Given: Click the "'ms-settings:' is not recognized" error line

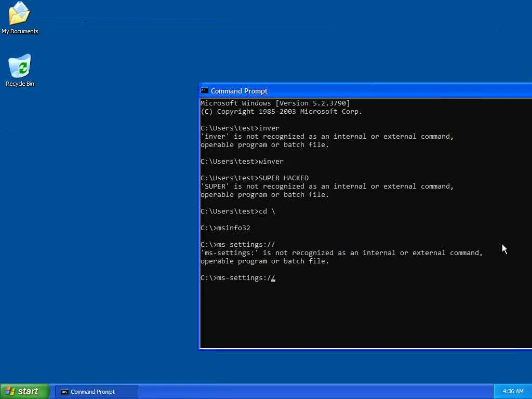Looking at the screenshot, I should point(341,253).
